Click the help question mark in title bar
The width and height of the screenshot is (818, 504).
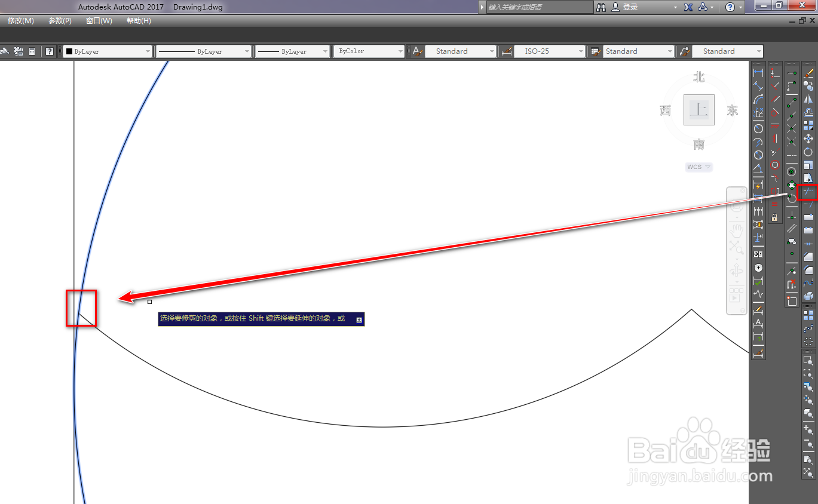coord(730,7)
